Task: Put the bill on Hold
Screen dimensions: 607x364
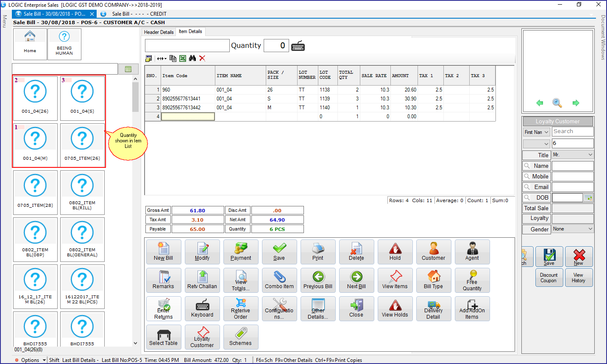Action: (x=395, y=252)
